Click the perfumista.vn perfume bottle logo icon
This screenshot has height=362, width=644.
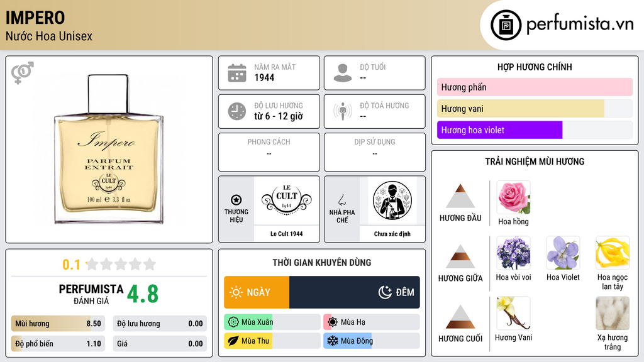pos(506,25)
